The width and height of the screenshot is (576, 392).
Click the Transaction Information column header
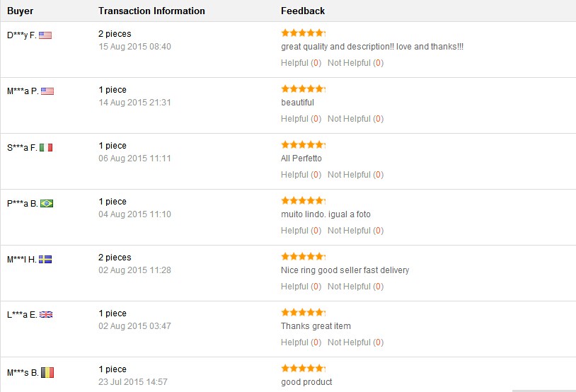click(x=151, y=11)
